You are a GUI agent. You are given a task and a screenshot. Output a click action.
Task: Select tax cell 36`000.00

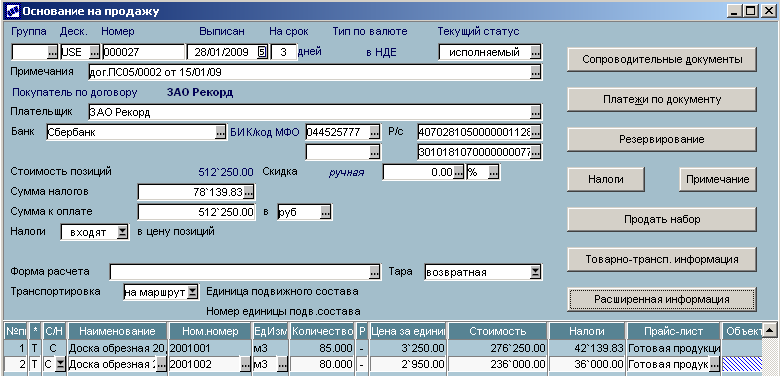point(587,365)
